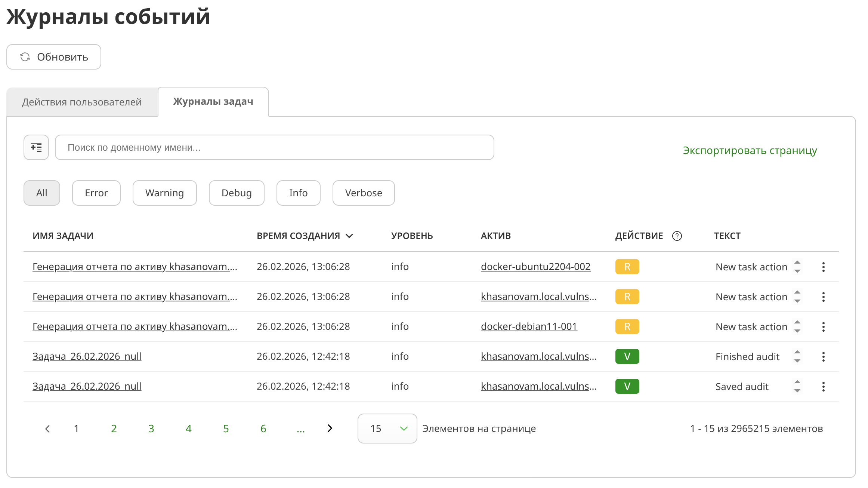Select the Error level filter

click(96, 193)
